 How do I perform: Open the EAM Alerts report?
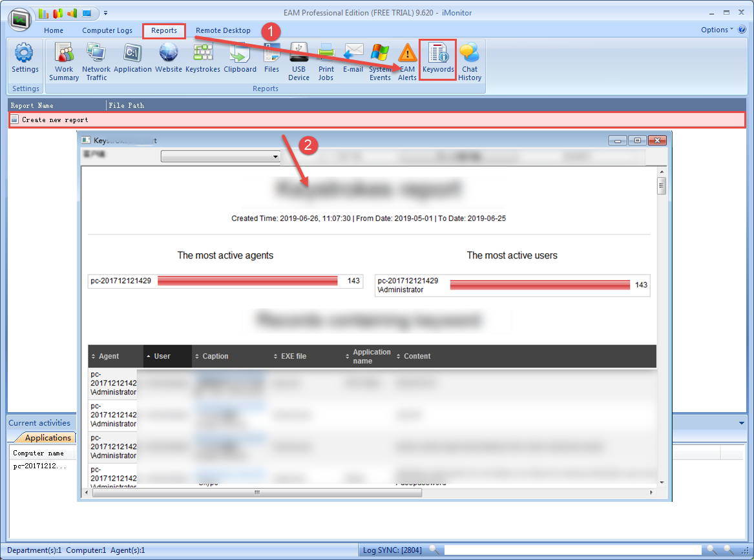point(407,61)
